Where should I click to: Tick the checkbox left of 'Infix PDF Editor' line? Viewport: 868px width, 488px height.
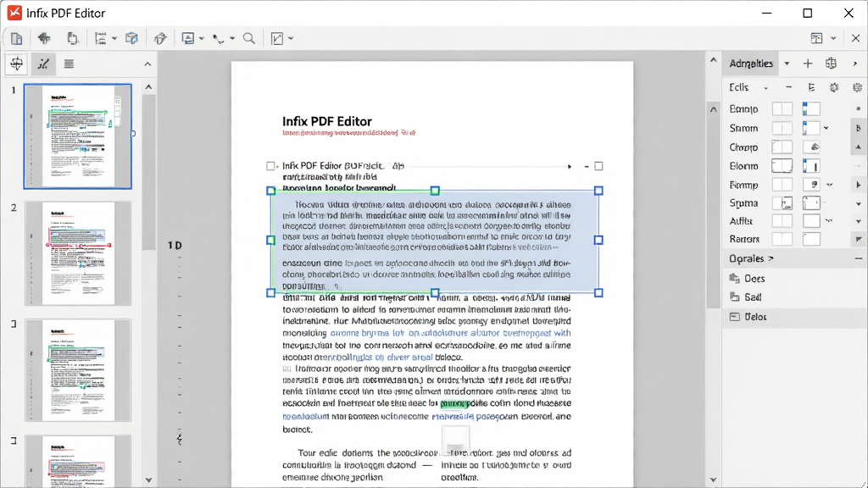[x=270, y=166]
